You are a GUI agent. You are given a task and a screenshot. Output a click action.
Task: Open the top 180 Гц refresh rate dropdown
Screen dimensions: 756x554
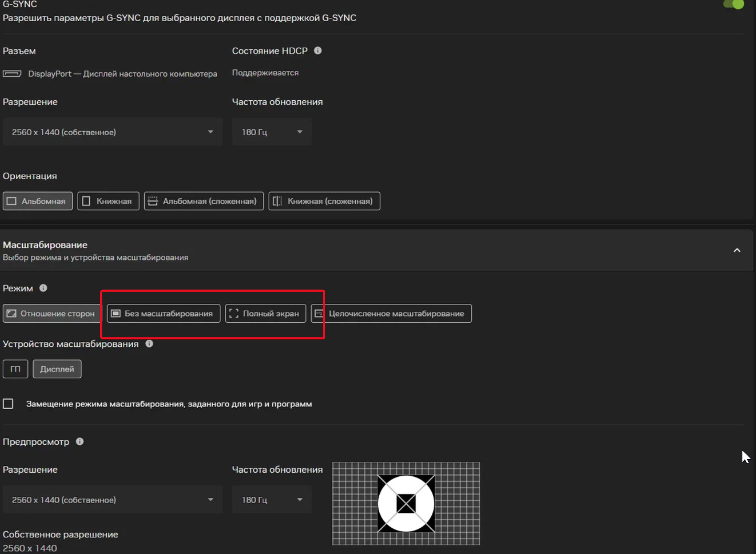pos(272,132)
